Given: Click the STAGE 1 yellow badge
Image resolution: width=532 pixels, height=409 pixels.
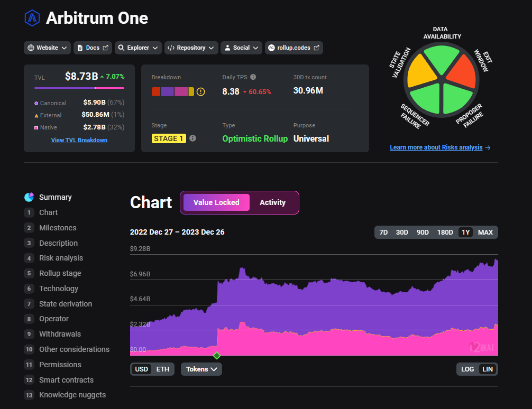Looking at the screenshot, I should coord(169,138).
